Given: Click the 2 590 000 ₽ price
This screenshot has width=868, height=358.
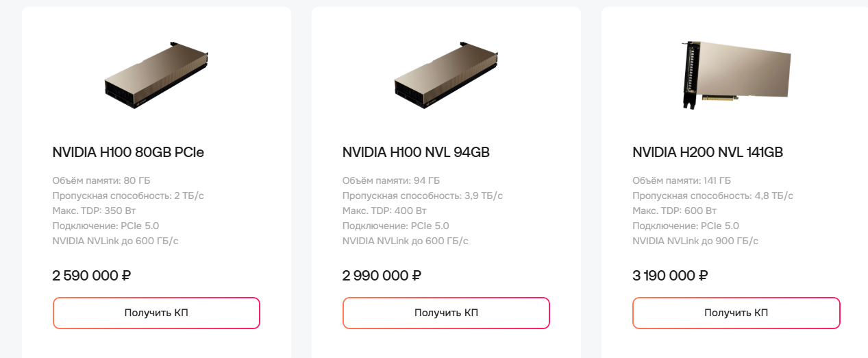Looking at the screenshot, I should [92, 276].
